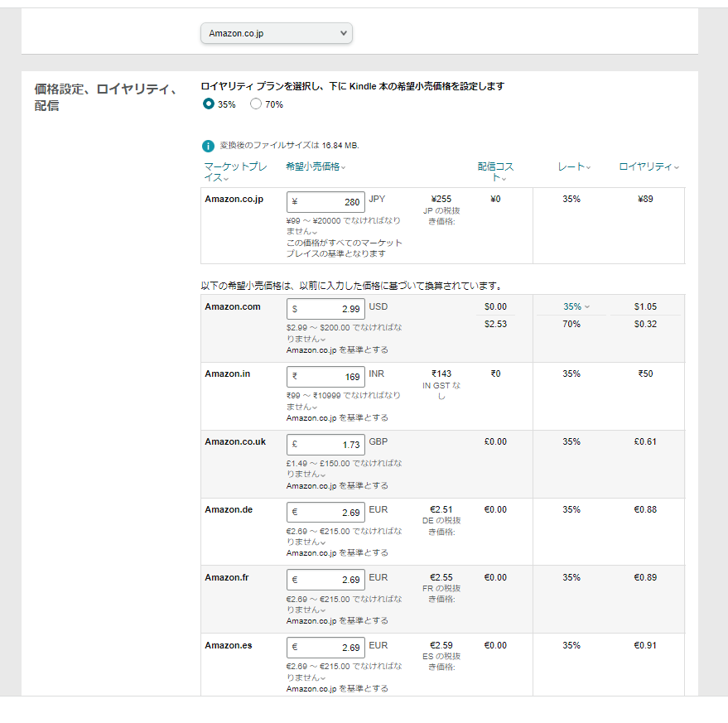Click the file size info icon

pos(208,146)
